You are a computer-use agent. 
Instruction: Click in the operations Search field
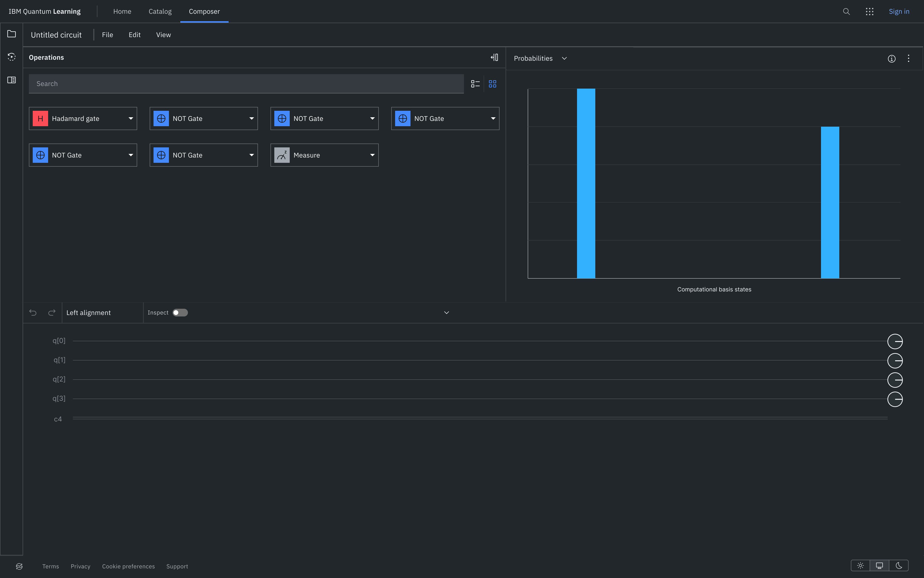(x=246, y=84)
